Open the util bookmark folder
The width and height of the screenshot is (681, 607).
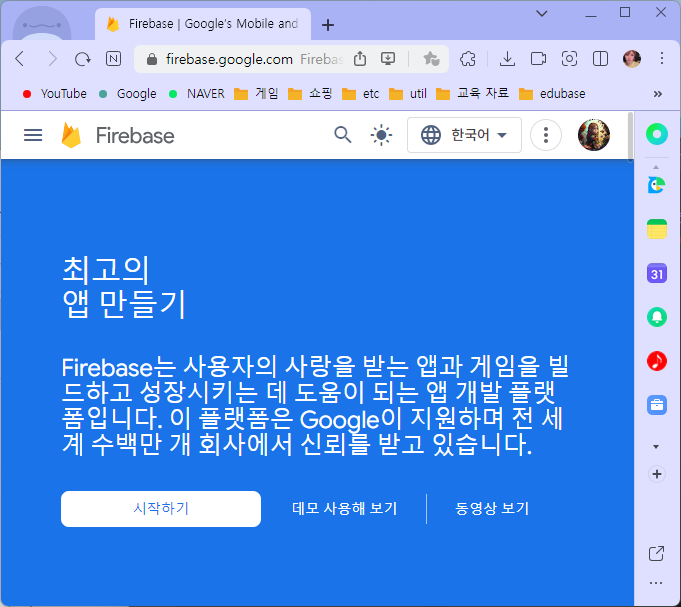407,94
